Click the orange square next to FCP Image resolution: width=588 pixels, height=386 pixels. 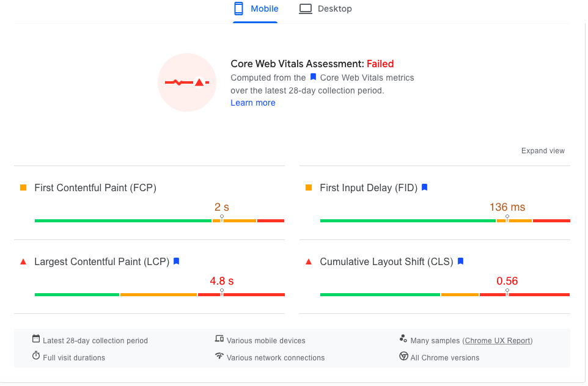click(23, 188)
